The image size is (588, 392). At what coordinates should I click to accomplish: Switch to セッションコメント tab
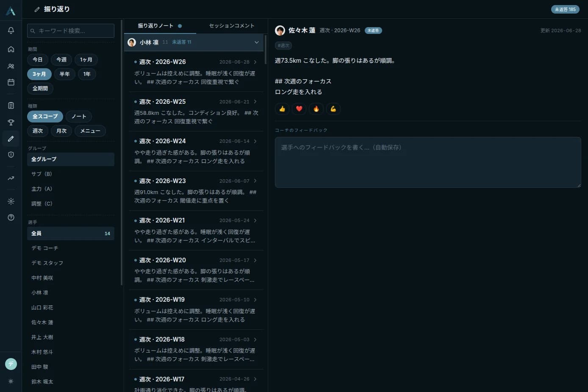pos(232,26)
